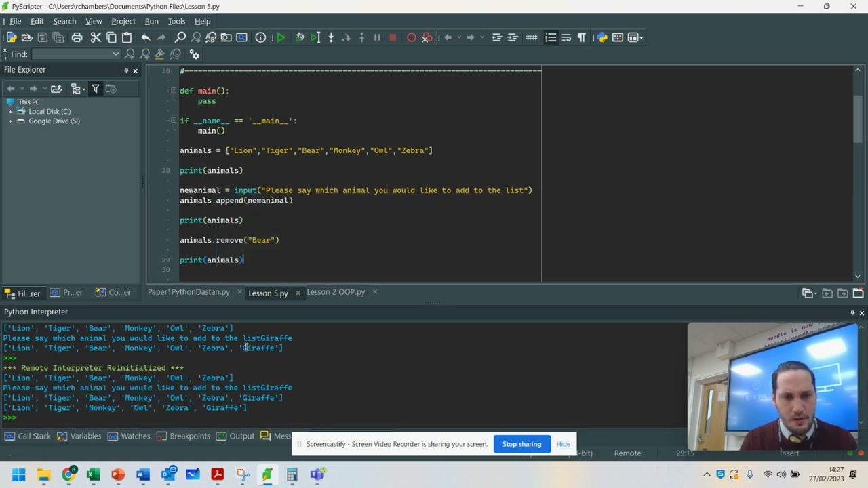This screenshot has height=488, width=868.
Task: Close the File Explorer panel
Action: click(135, 70)
